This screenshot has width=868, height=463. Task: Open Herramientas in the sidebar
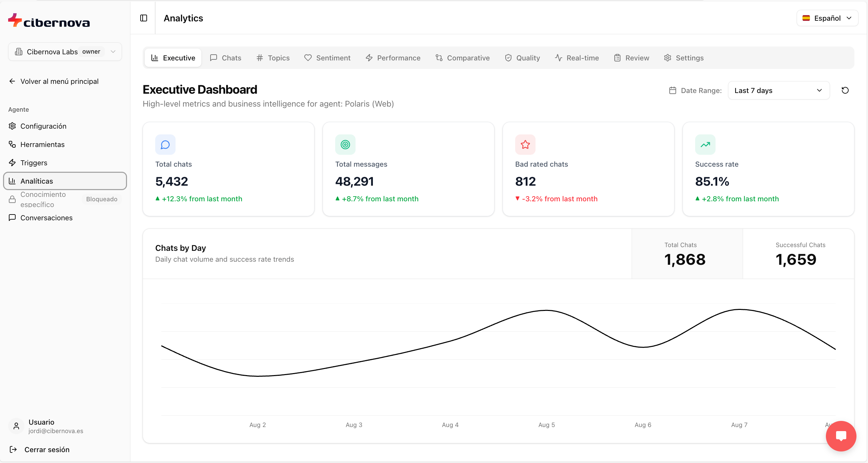(x=42, y=145)
